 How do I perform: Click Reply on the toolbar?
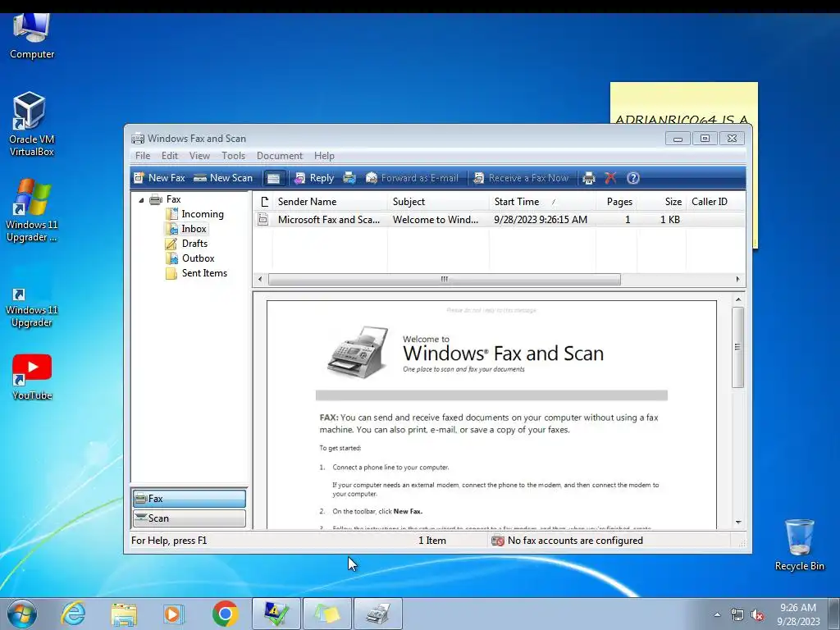(314, 178)
